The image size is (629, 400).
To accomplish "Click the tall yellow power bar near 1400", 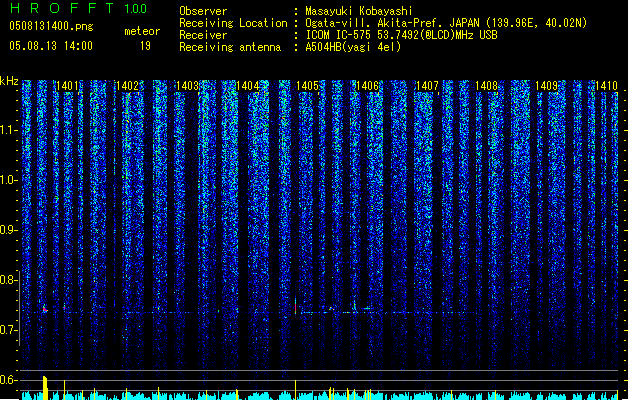I will tap(45, 388).
